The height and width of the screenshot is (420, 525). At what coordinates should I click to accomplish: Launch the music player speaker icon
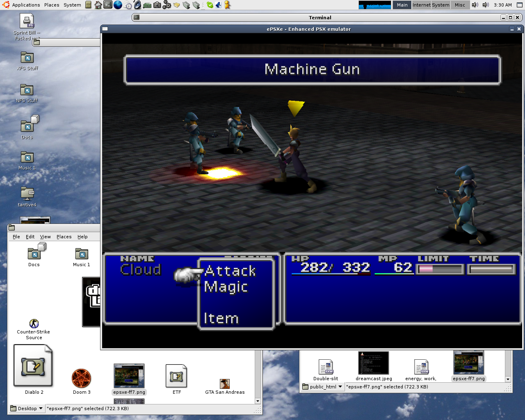coord(137,5)
